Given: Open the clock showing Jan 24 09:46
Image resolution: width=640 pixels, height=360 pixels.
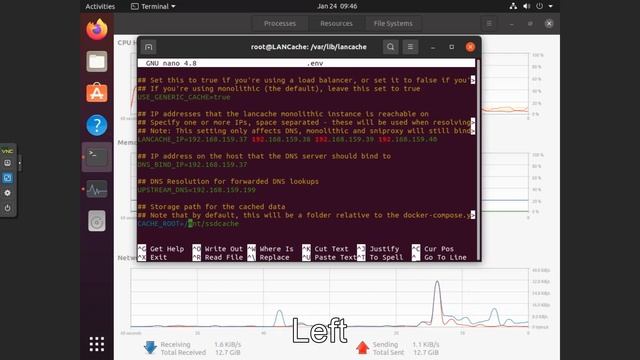Looking at the screenshot, I should (337, 6).
